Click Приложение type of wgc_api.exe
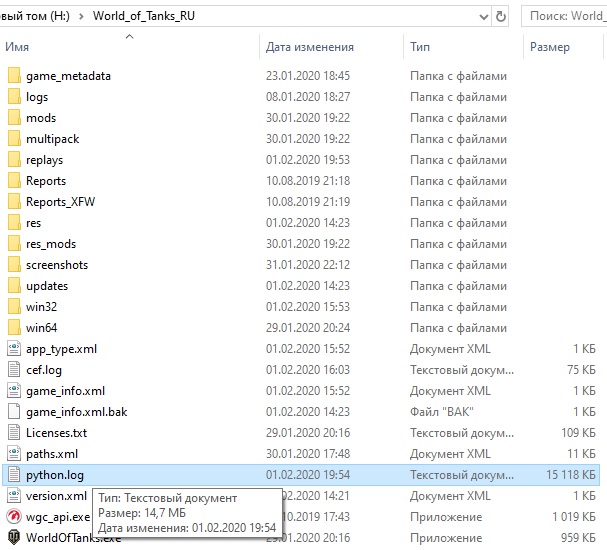 pos(446,516)
